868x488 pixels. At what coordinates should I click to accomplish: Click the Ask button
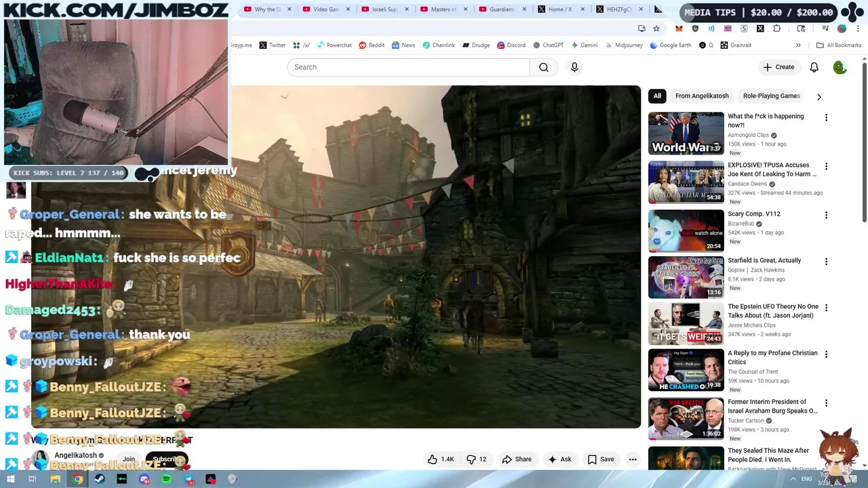tap(559, 460)
